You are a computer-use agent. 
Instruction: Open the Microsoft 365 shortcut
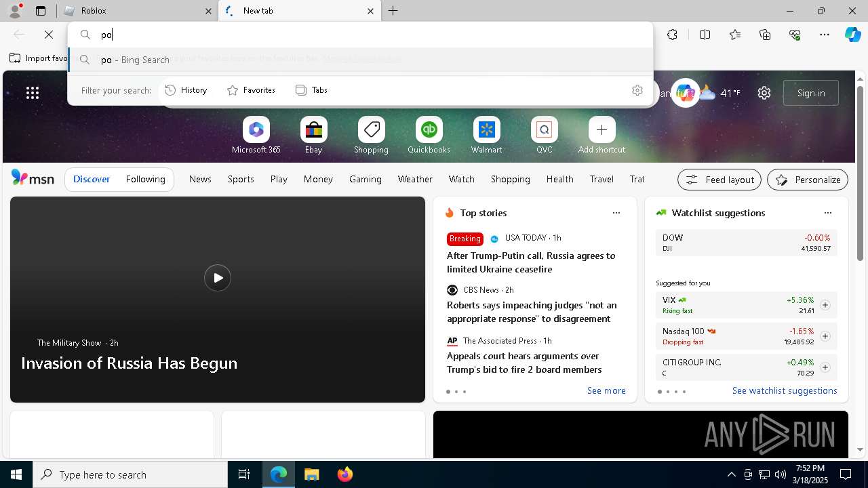click(x=256, y=136)
